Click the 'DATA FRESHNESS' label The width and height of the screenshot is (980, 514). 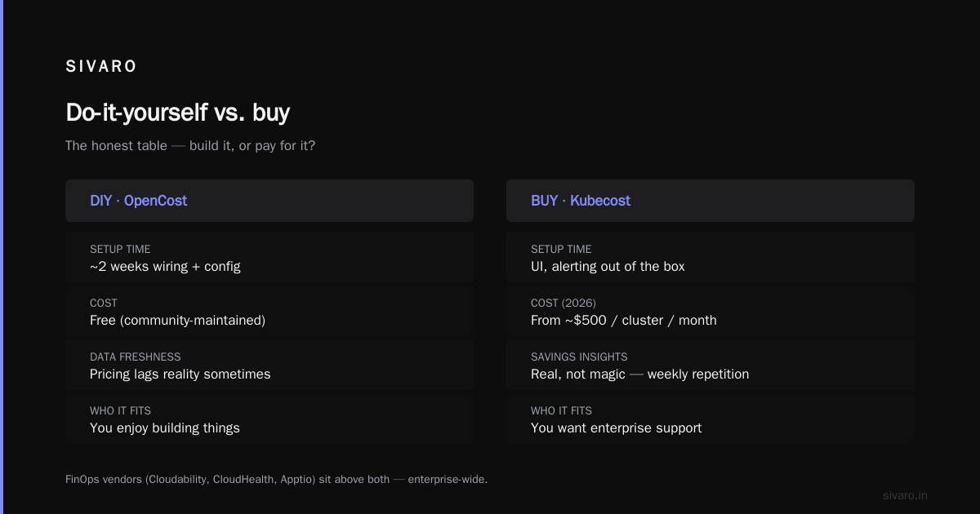coord(136,357)
